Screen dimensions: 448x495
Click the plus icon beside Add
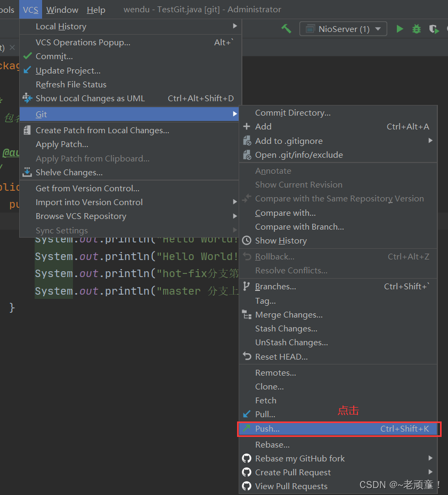pos(247,127)
